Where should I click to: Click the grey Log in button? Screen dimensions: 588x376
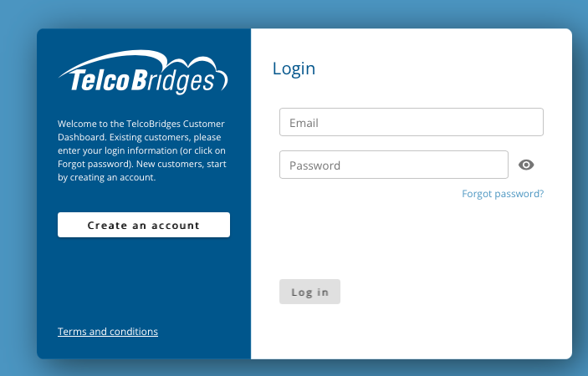tap(309, 292)
